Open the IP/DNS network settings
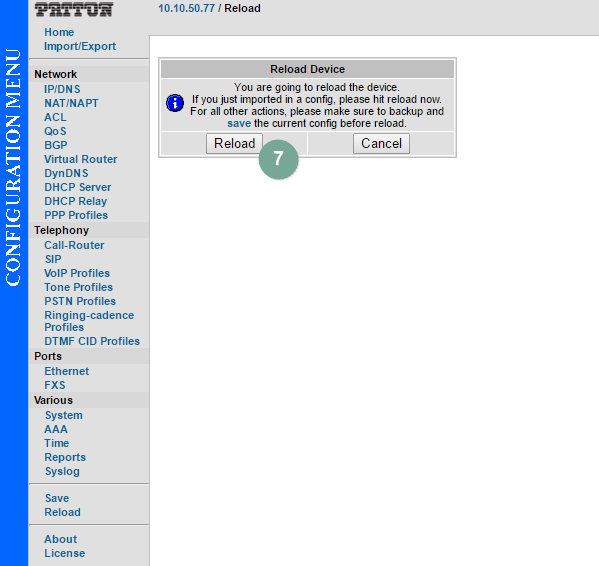 coord(62,89)
